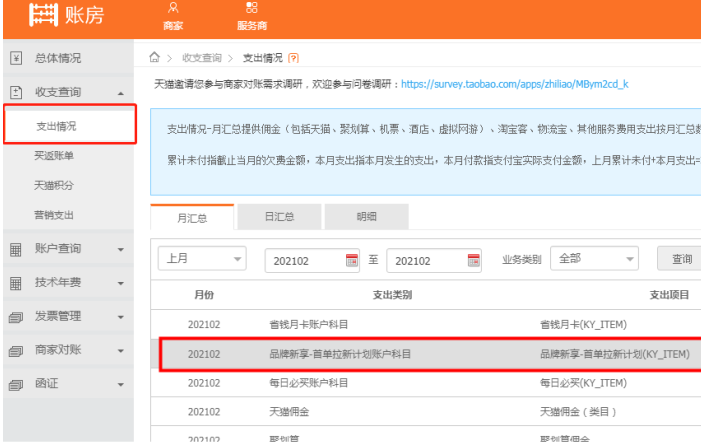Screen dimensions: 701x444
Task: Open the survey.taobao.com survey link
Action: 515,84
